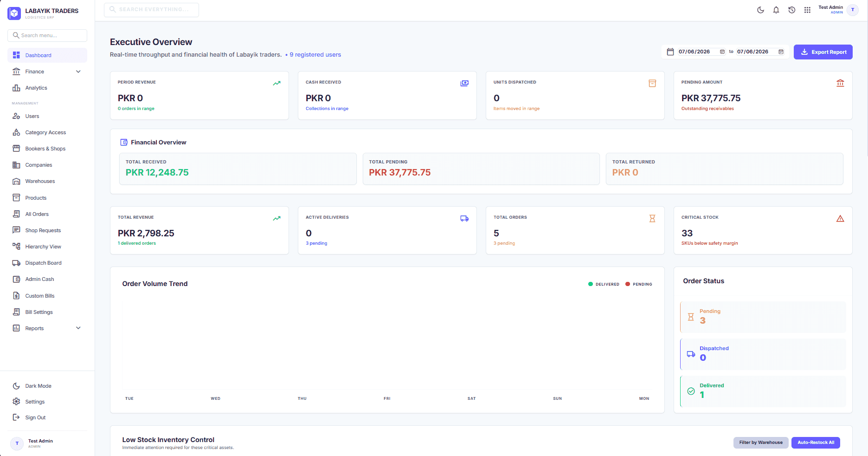
Task: Open Products page
Action: (47, 198)
